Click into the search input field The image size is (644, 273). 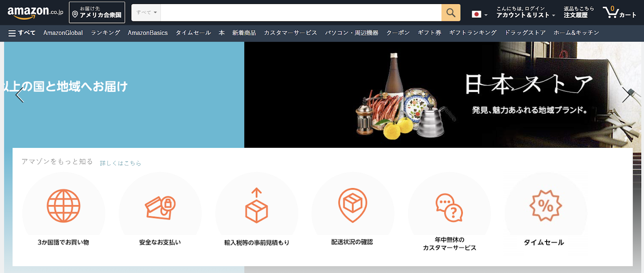pos(301,12)
